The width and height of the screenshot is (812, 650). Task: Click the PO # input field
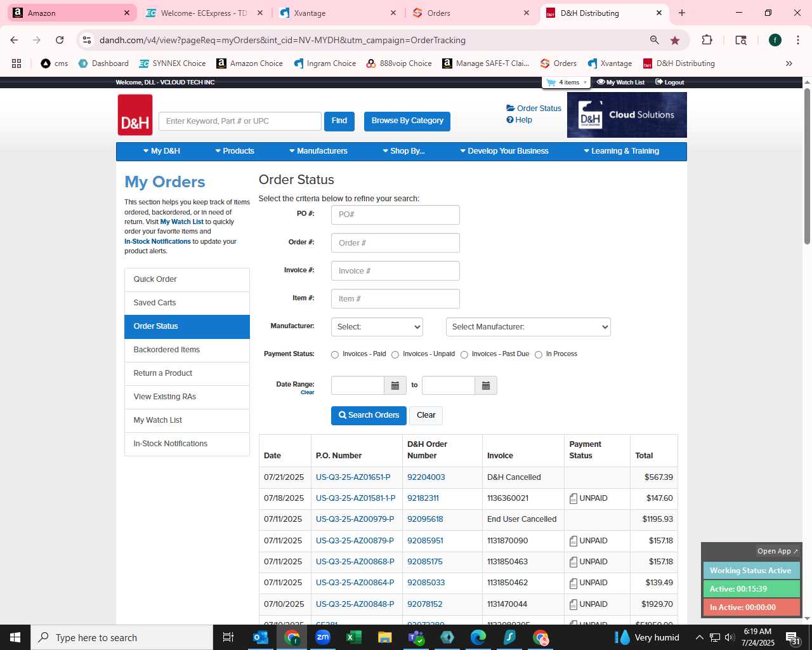[395, 215]
